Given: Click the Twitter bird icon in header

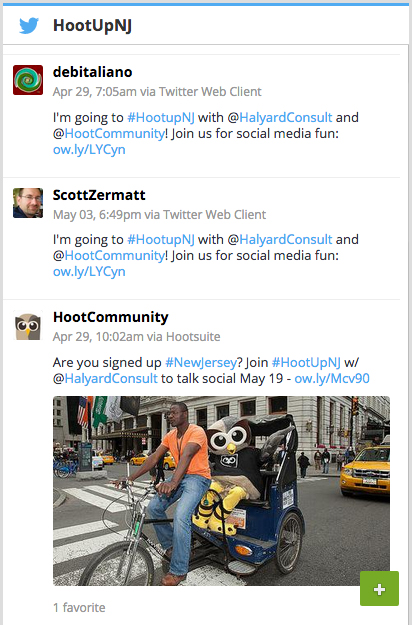Looking at the screenshot, I should point(29,26).
